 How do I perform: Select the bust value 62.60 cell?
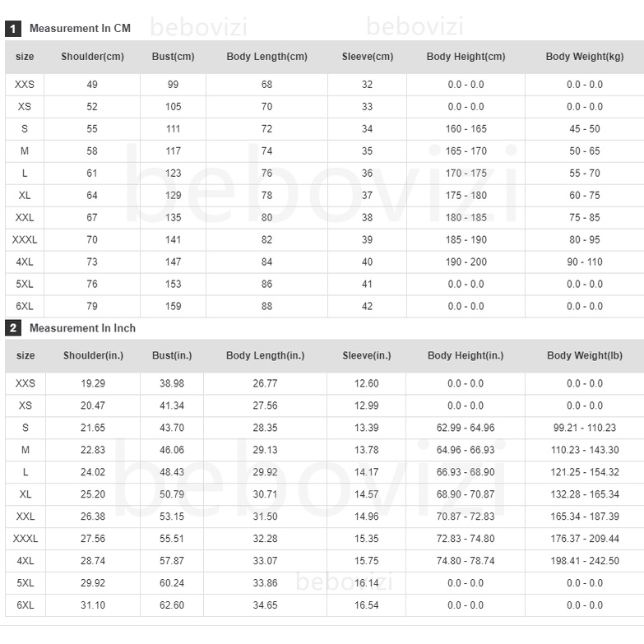172,605
